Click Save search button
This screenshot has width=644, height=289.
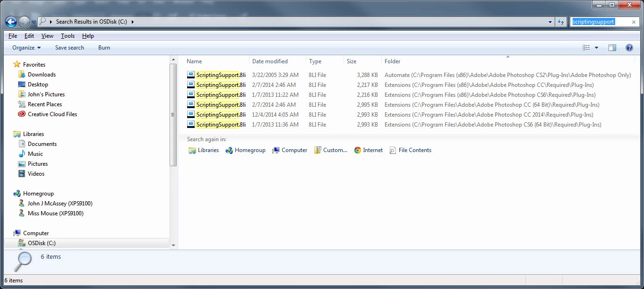tap(69, 48)
